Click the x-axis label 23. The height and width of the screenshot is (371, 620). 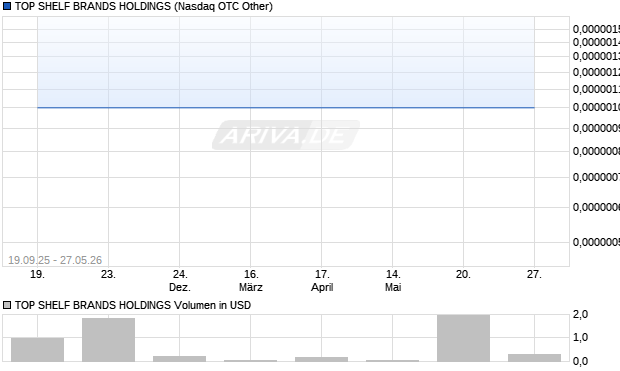coord(108,274)
